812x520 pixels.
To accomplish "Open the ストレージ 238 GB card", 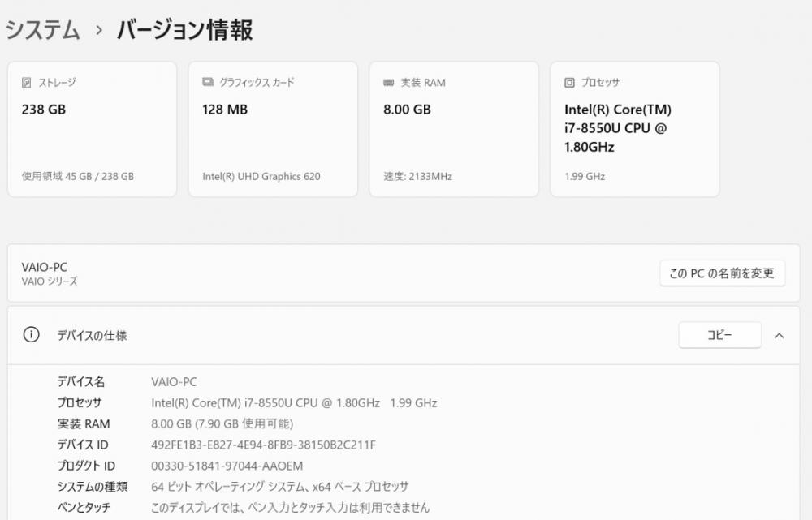I will pos(93,129).
